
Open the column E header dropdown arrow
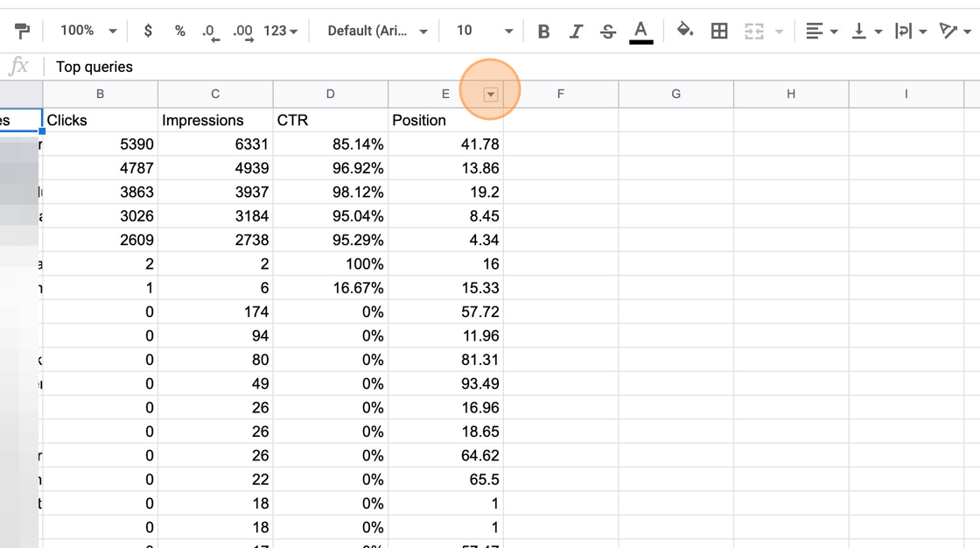pos(491,95)
